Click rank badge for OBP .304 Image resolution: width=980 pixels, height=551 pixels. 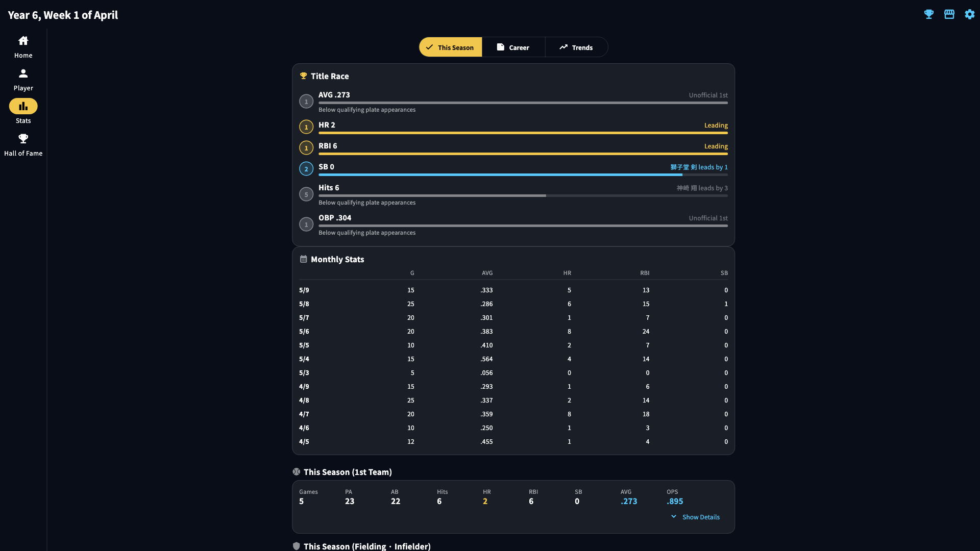click(x=306, y=224)
